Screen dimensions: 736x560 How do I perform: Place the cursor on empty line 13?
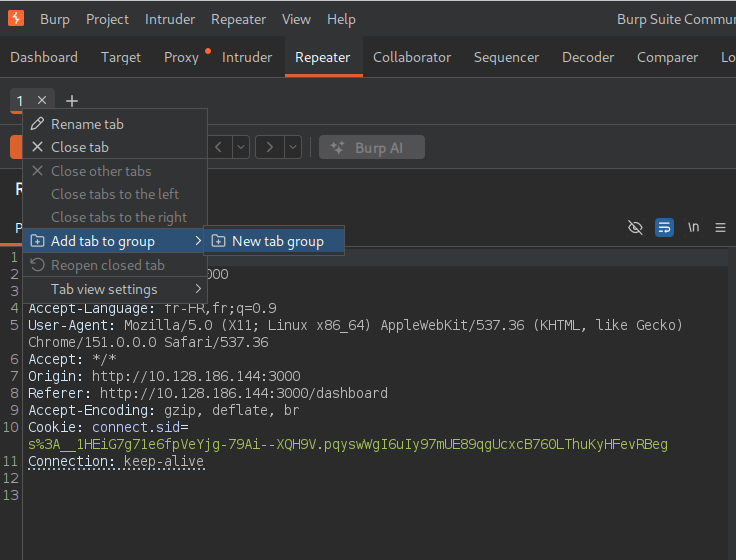376,495
